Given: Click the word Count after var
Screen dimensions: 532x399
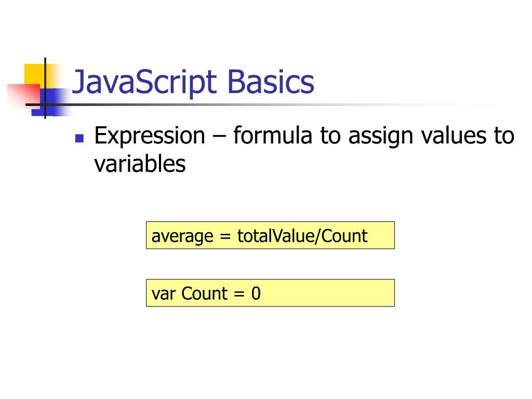Looking at the screenshot, I should pyautogui.click(x=204, y=293).
